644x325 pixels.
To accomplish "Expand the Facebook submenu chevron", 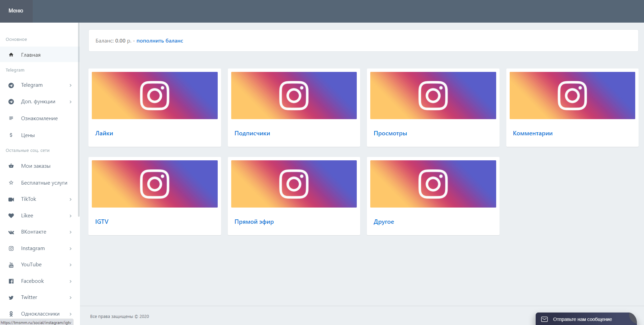I will 71,281.
